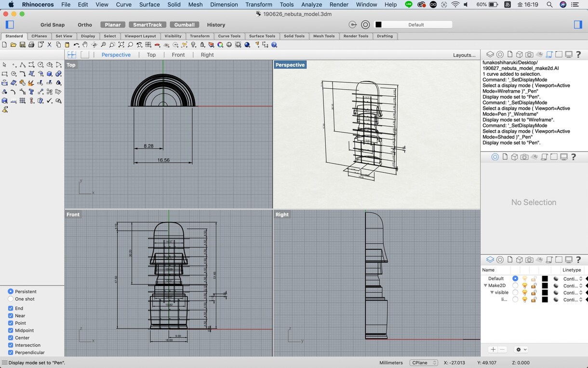Toggle the Ortho button

pyautogui.click(x=85, y=25)
